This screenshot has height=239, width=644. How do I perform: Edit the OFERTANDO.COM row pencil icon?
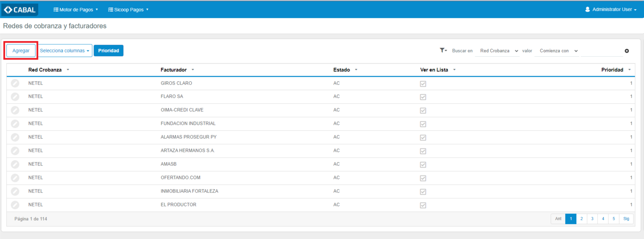[x=15, y=178]
